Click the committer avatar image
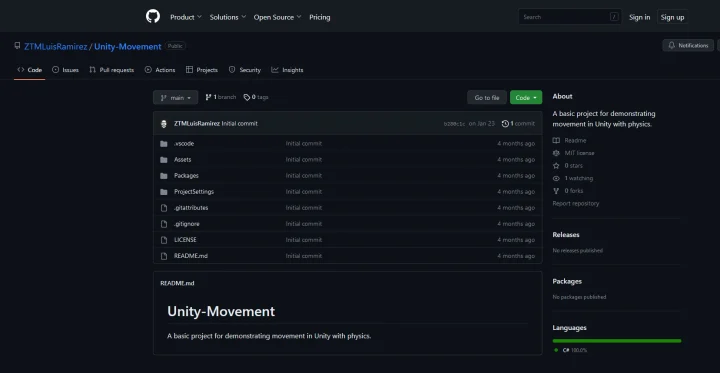Viewport: 720px width, 373px height. point(163,124)
